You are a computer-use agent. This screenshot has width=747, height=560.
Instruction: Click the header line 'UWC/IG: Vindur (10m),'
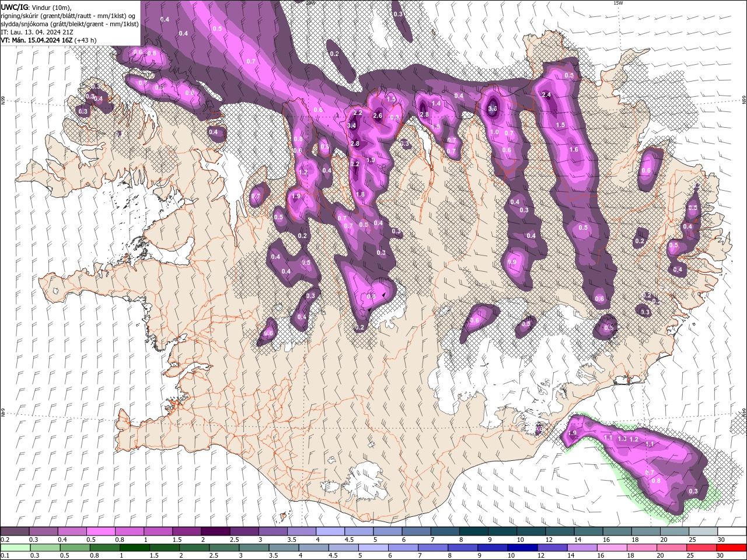coord(36,7)
